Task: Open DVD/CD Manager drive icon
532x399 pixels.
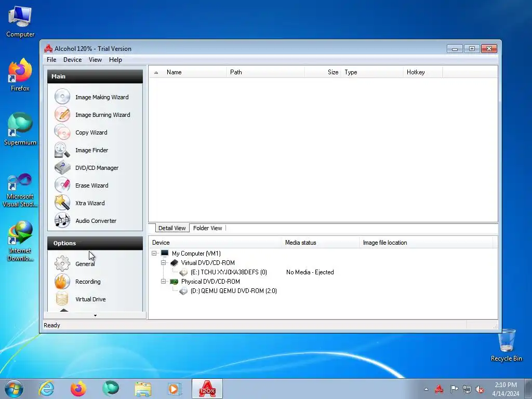Action: tap(62, 168)
